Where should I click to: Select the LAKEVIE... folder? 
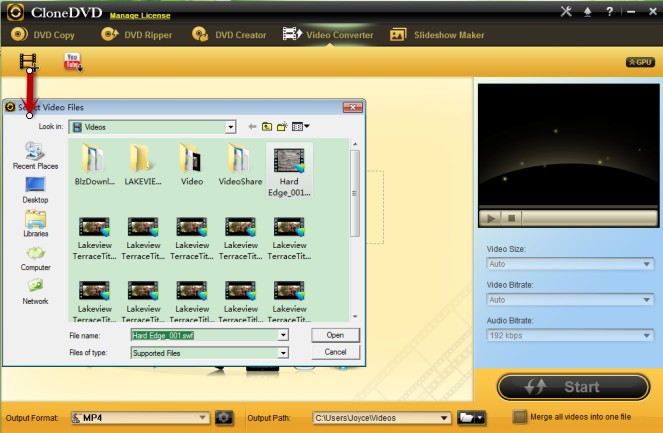click(x=143, y=165)
